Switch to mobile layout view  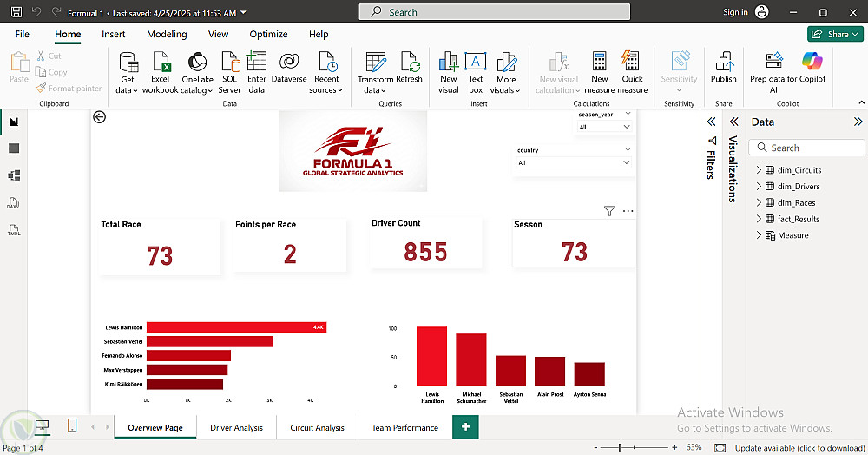72,425
